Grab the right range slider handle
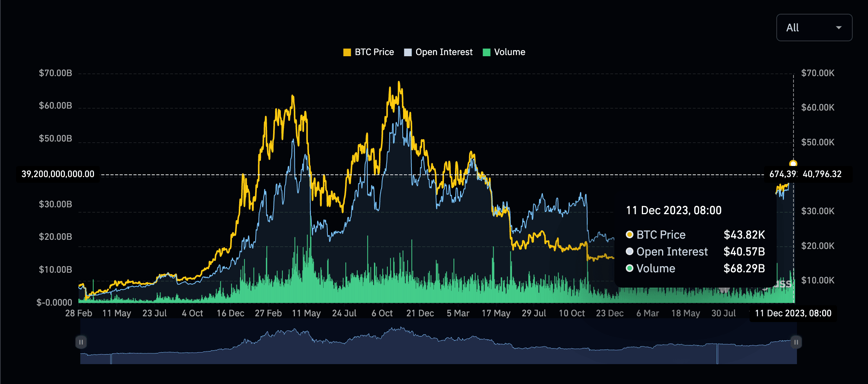 point(796,342)
